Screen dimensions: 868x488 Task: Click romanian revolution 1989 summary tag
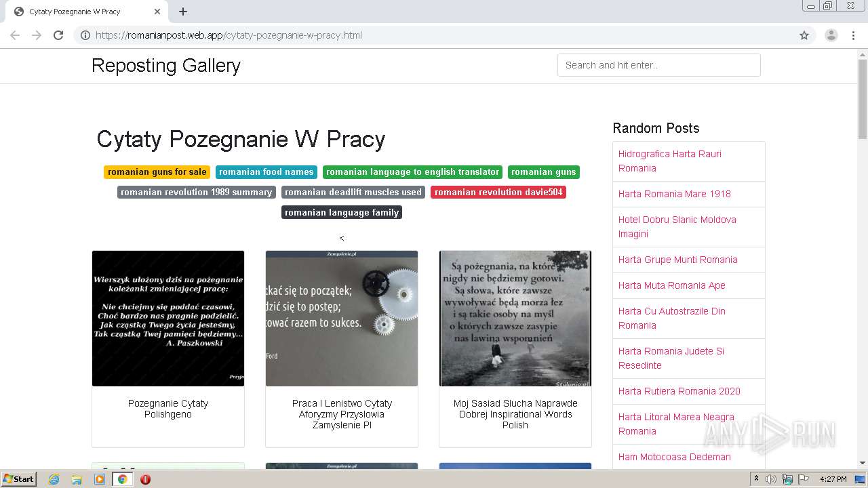197,192
